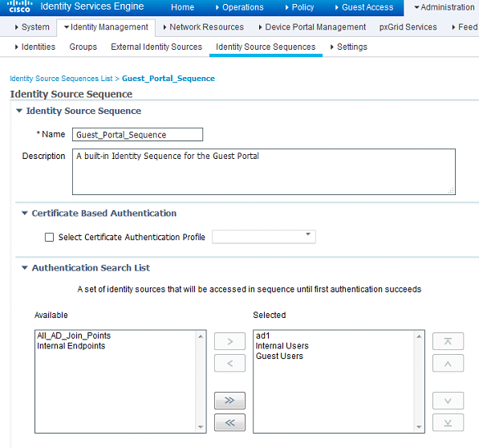Click Identity Source Sequences List breadcrumb link

click(x=61, y=79)
